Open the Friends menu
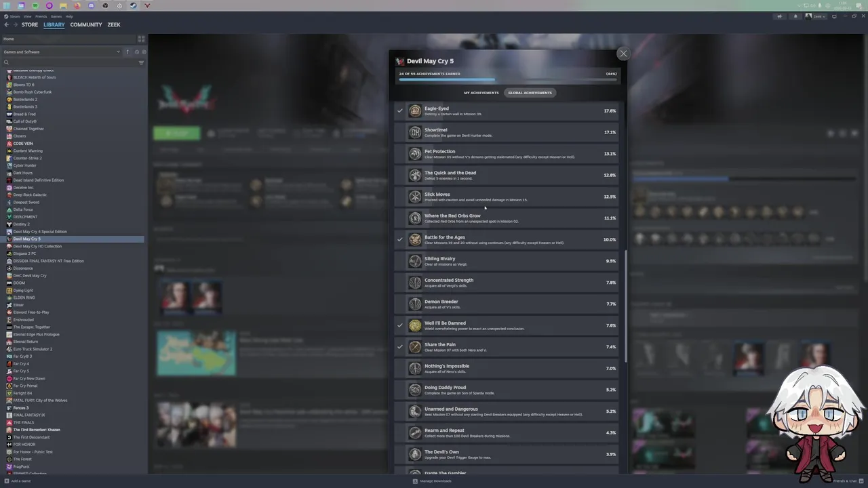This screenshot has width=868, height=488. tap(41, 16)
